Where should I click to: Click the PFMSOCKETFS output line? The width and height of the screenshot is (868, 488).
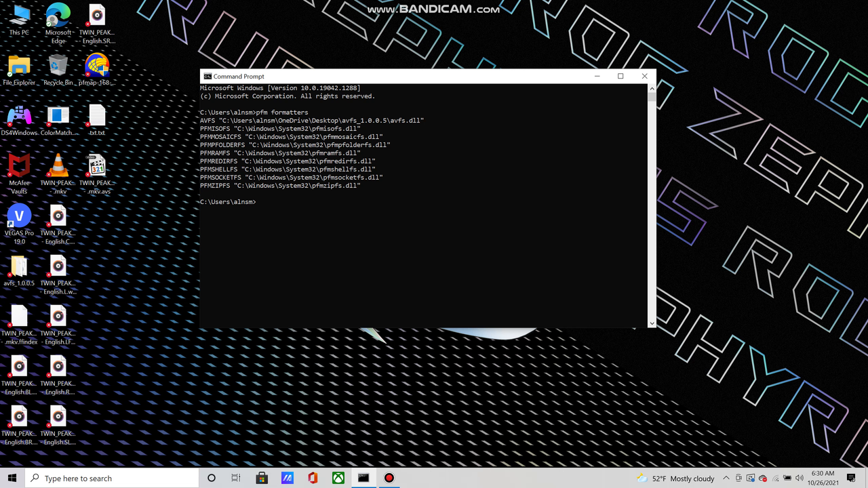(292, 178)
